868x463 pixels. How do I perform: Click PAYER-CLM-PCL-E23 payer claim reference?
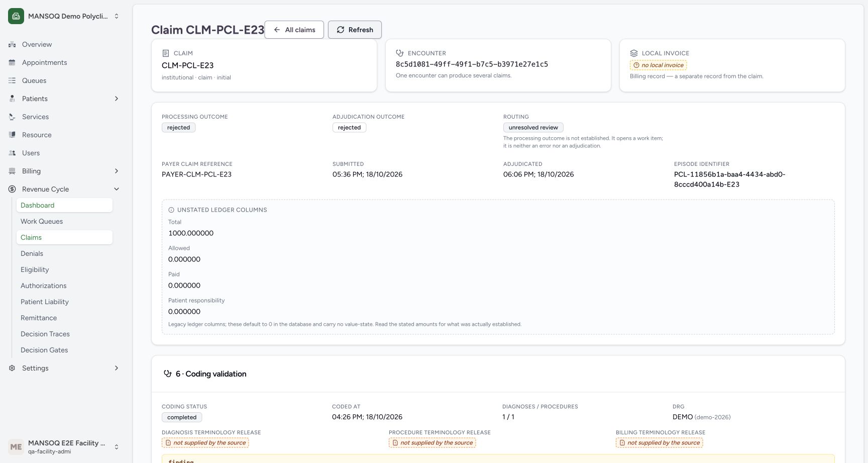tap(196, 174)
